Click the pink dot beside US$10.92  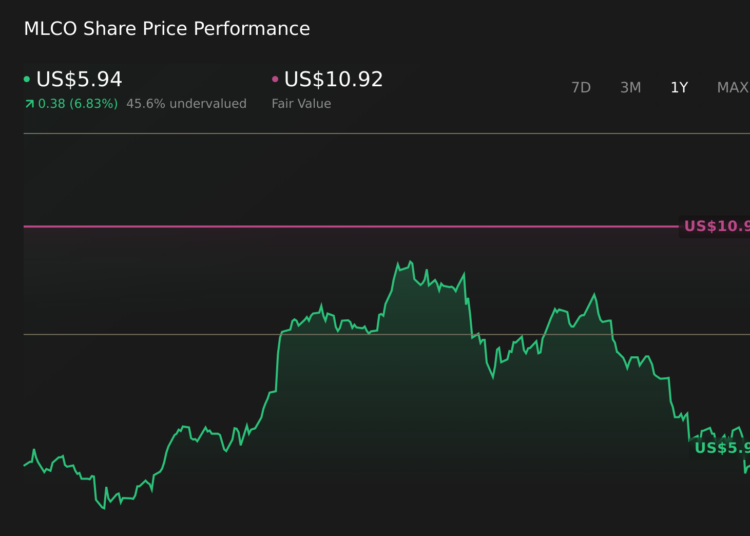pos(275,79)
